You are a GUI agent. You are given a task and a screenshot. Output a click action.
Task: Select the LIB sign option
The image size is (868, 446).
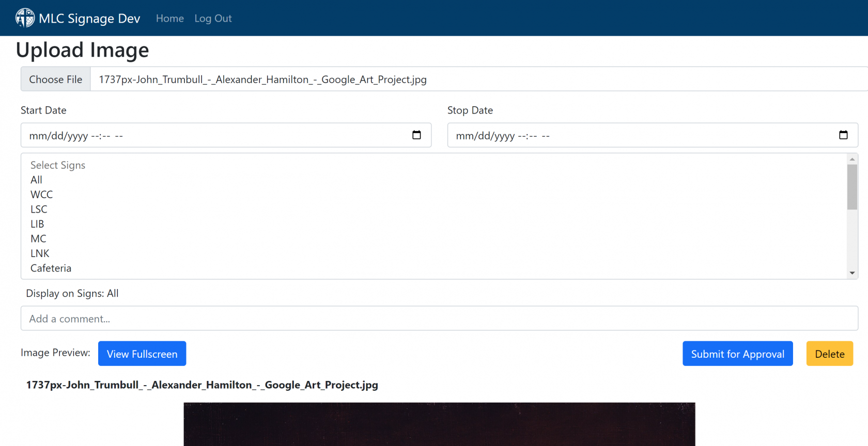434,224
